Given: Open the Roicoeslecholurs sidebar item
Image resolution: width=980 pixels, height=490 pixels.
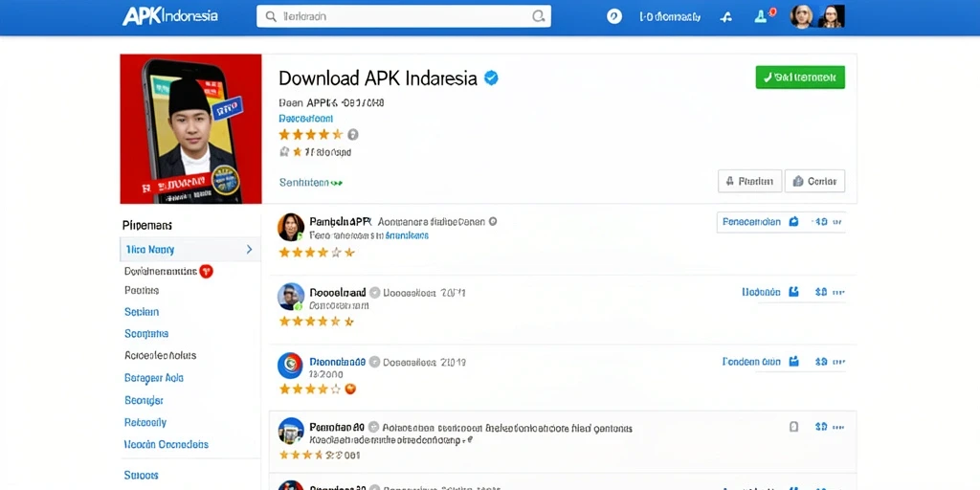Looking at the screenshot, I should coord(161,356).
